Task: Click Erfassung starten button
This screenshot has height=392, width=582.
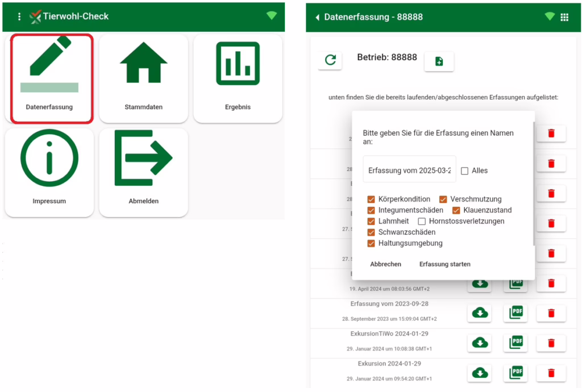Action: [x=444, y=264]
